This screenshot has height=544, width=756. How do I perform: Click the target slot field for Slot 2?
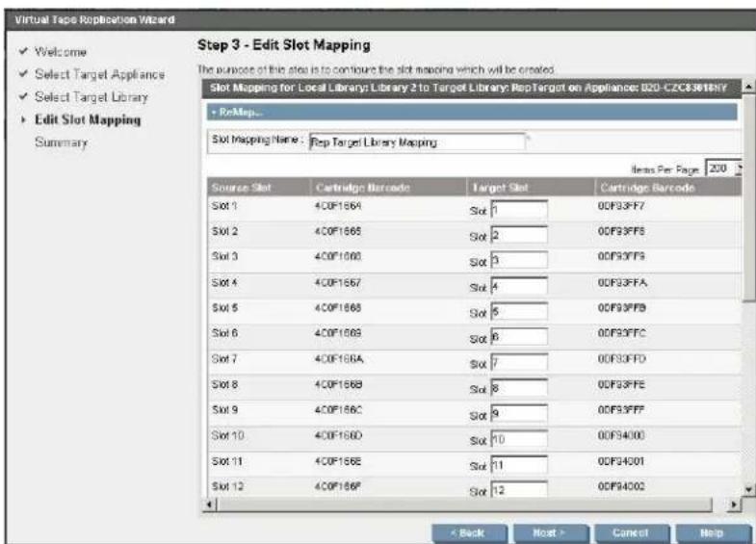(x=519, y=235)
